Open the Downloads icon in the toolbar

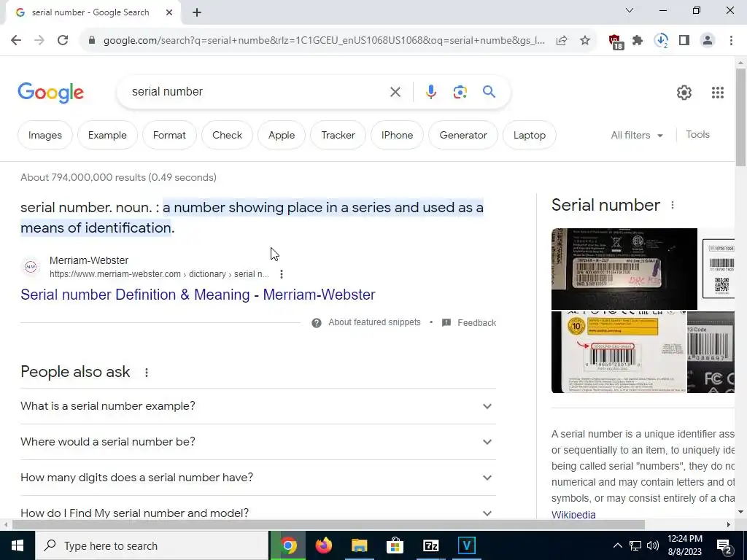pos(661,41)
